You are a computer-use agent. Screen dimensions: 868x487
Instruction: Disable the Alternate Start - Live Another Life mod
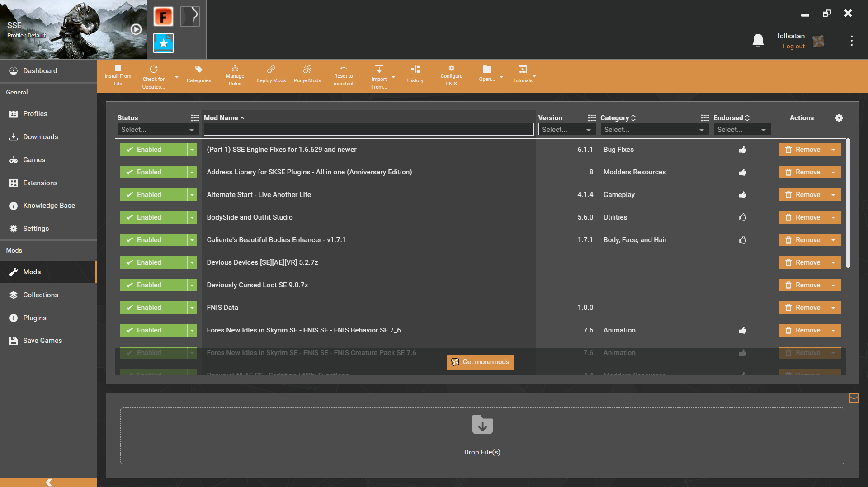(x=153, y=195)
